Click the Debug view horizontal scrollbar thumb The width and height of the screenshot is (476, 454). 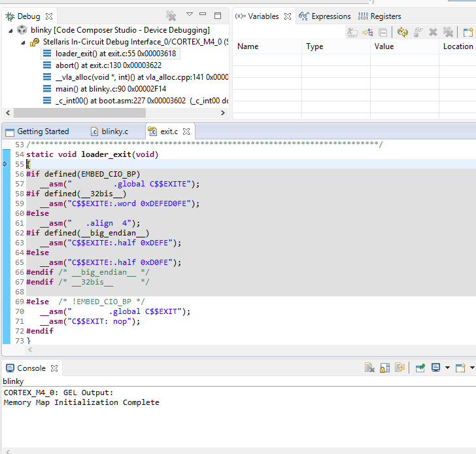(80, 113)
